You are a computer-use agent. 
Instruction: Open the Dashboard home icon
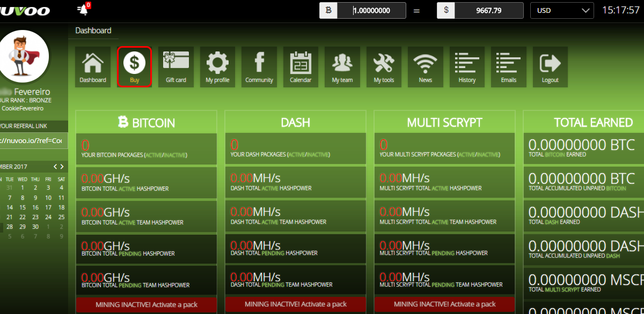[x=93, y=67]
